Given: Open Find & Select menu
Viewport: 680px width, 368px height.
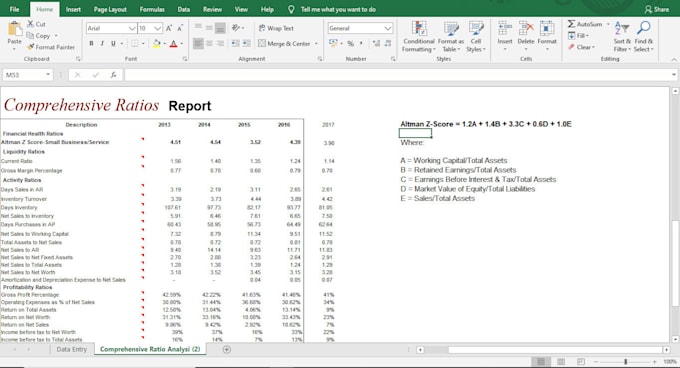Looking at the screenshot, I should point(644,37).
